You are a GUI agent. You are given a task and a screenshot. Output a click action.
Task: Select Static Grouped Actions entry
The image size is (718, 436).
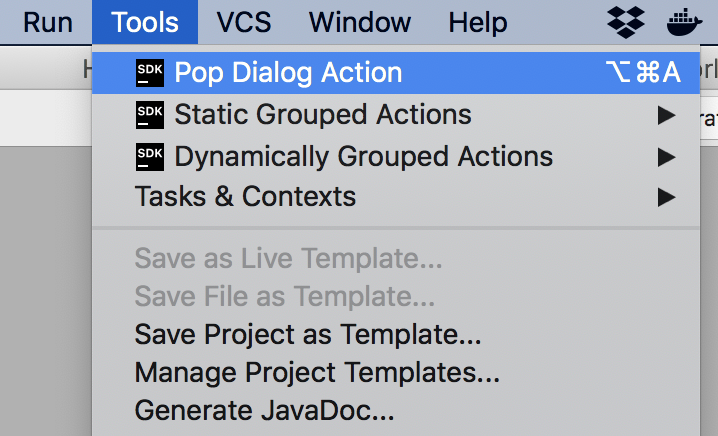(x=323, y=115)
